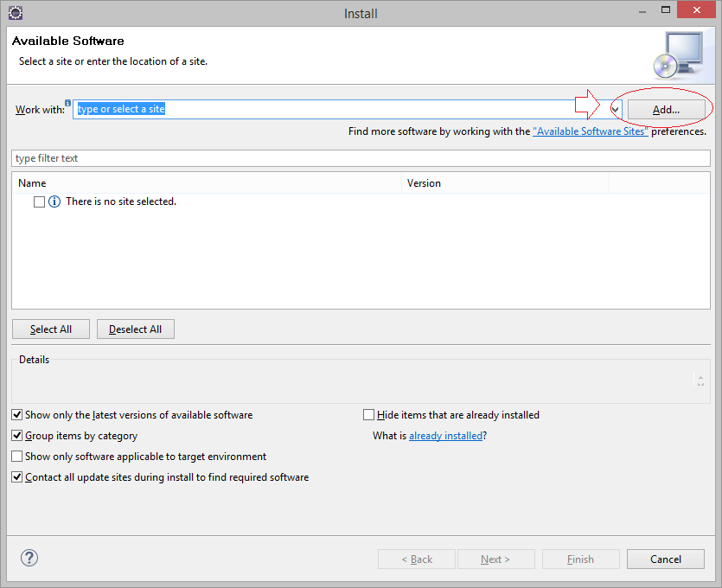This screenshot has height=588, width=722.
Task: Minimize the Install window
Action: [x=642, y=11]
